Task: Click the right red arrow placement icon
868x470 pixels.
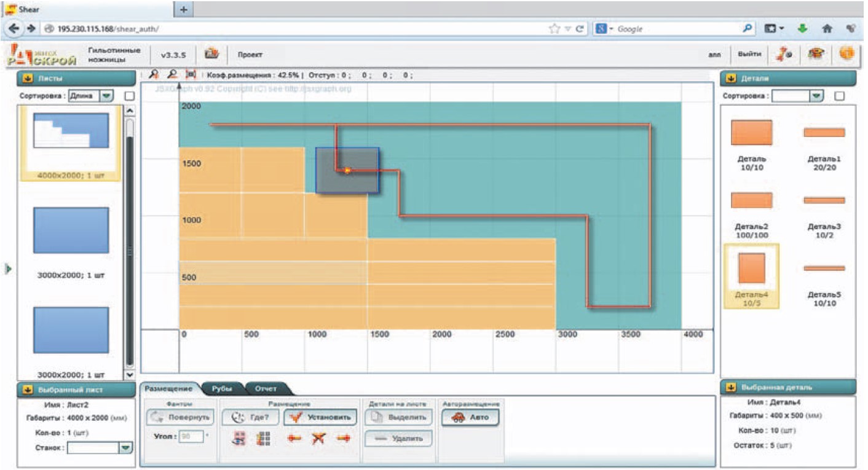Action: pyautogui.click(x=344, y=439)
